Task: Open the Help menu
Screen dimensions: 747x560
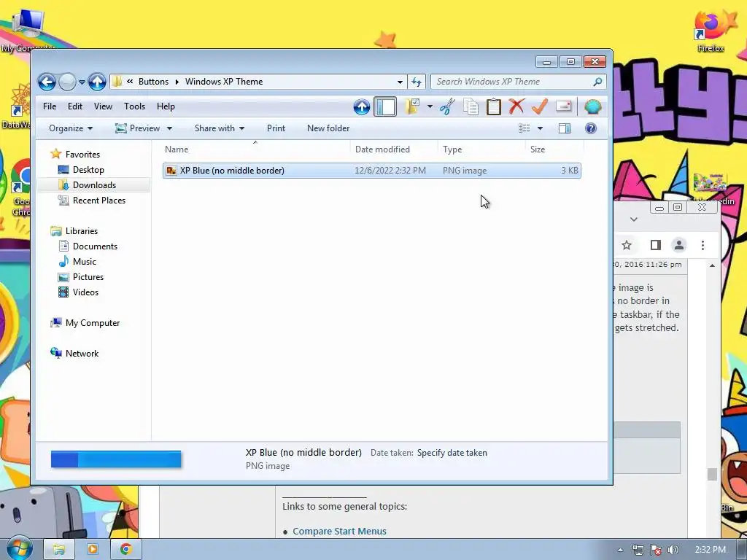Action: click(x=166, y=106)
